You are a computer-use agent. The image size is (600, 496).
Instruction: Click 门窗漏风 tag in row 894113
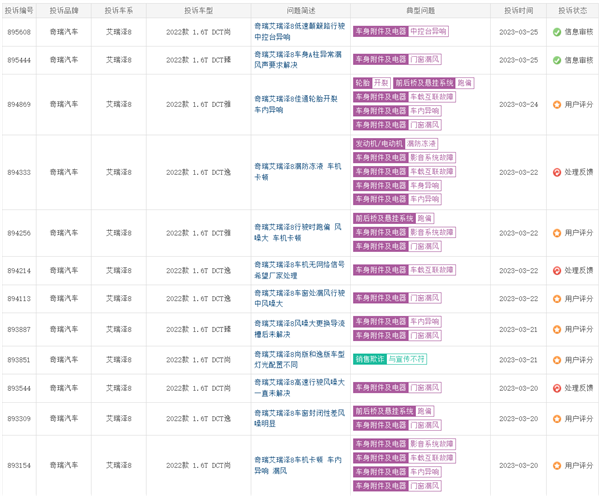[425, 298]
